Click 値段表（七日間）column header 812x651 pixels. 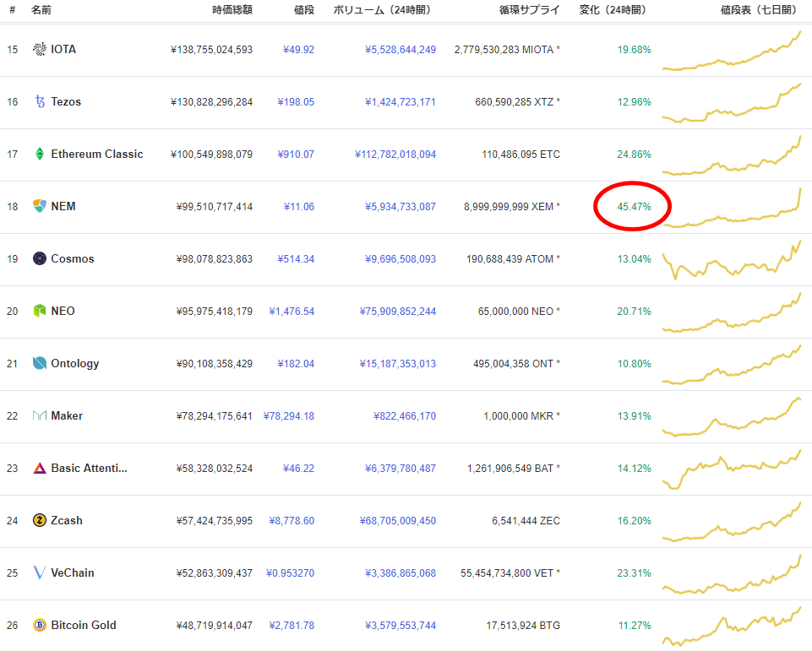[759, 10]
